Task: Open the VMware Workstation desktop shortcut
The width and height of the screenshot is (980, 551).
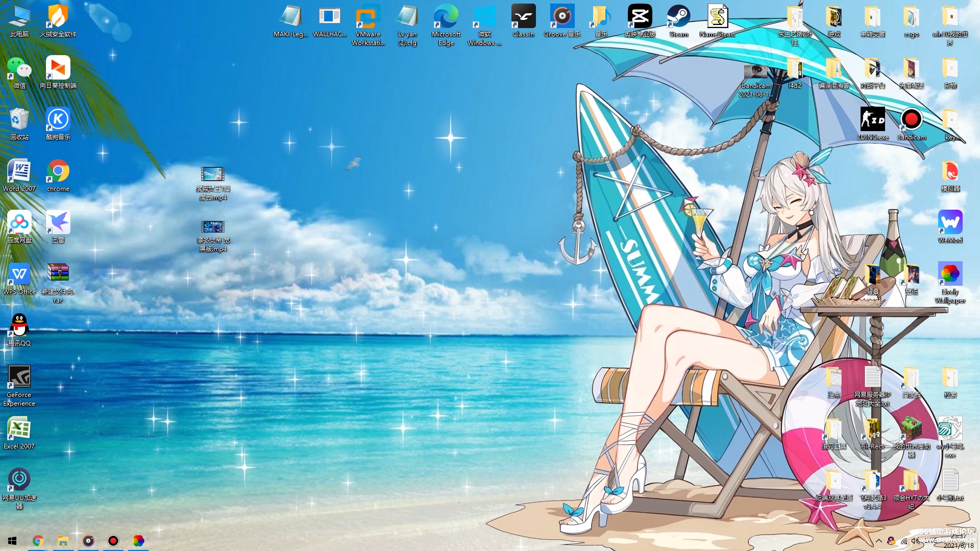Action: tap(368, 20)
